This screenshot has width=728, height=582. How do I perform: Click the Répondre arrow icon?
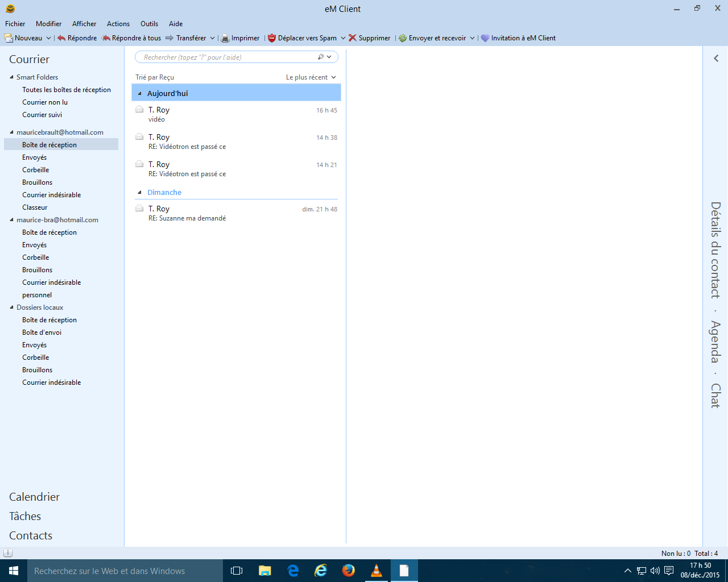[61, 38]
